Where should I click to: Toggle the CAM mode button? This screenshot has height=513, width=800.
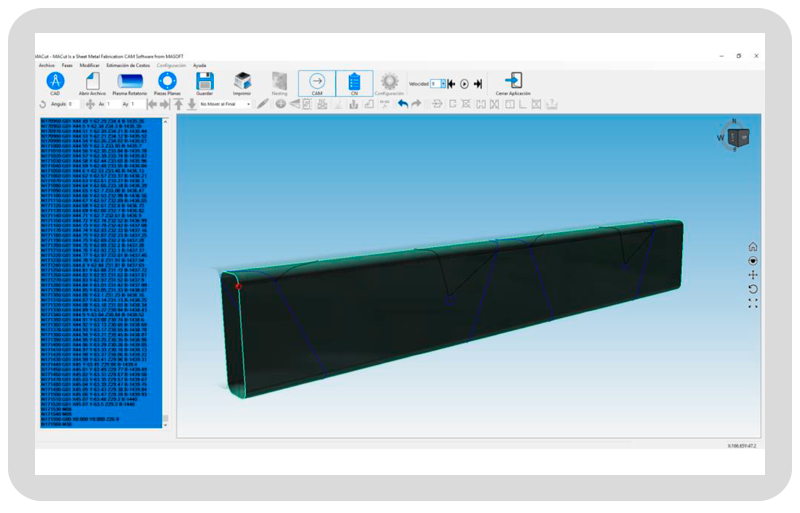pos(317,83)
